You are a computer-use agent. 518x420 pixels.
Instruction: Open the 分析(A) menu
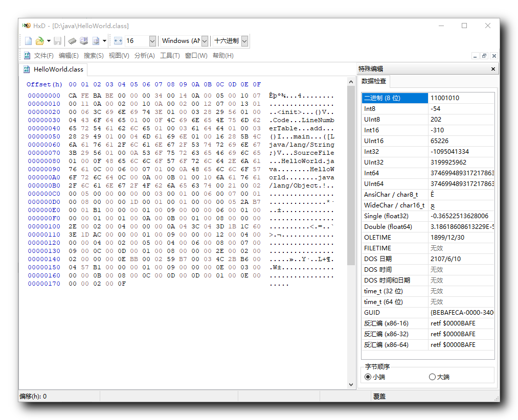[x=144, y=56]
